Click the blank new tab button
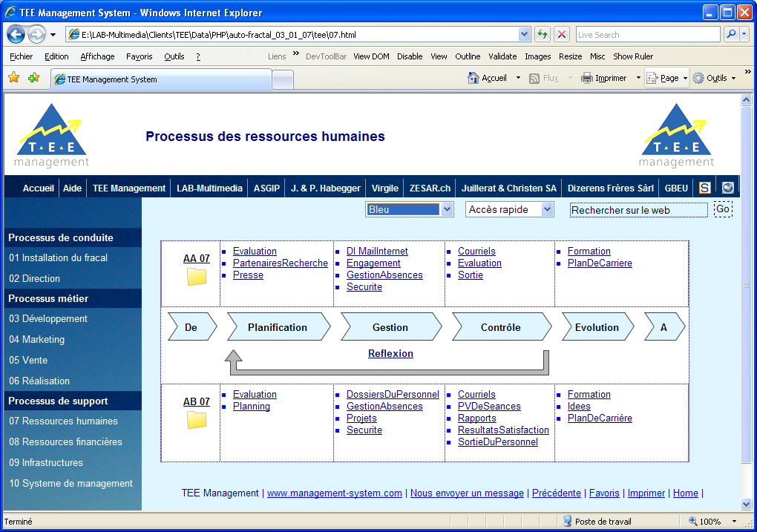Screen dimensions: 757x532 point(283,79)
